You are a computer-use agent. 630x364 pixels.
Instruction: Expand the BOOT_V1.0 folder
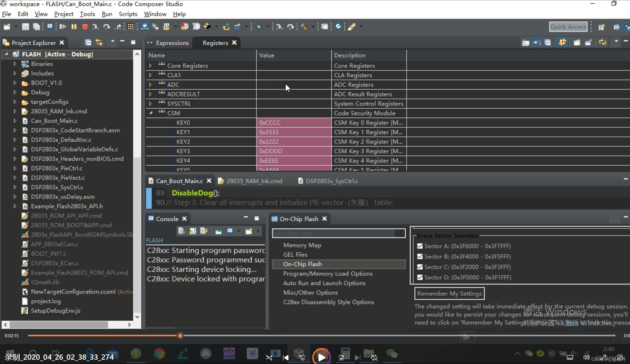[x=15, y=83]
